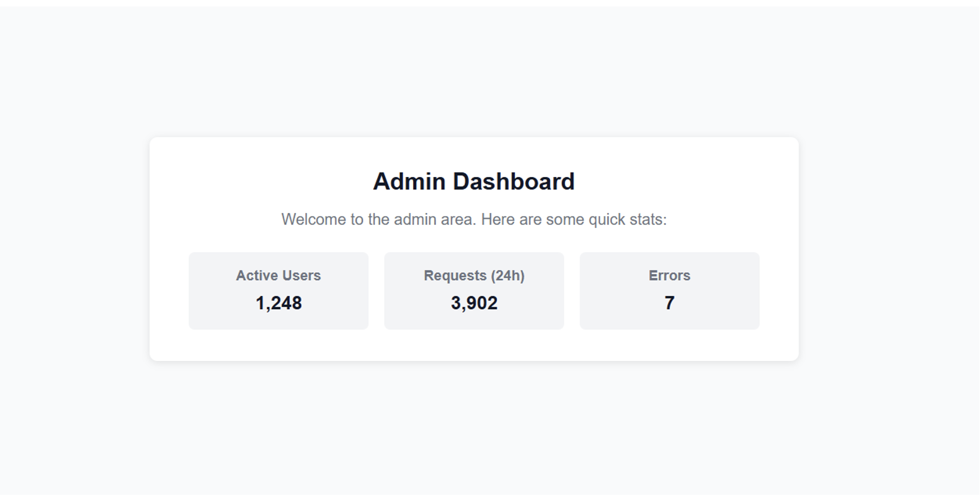Click the 3,902 requests value
The width and height of the screenshot is (980, 498).
coord(474,303)
